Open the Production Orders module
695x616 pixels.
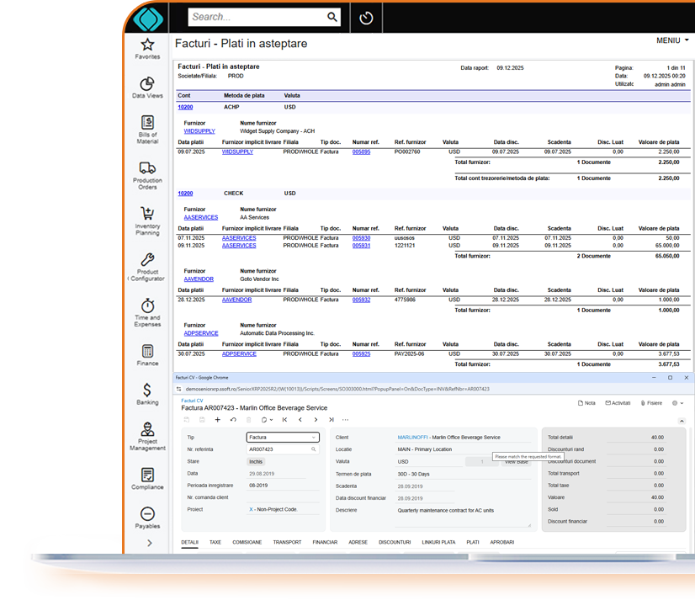147,175
